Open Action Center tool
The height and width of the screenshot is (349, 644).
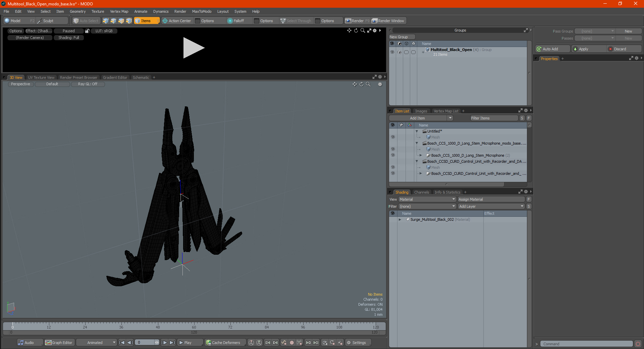point(177,21)
